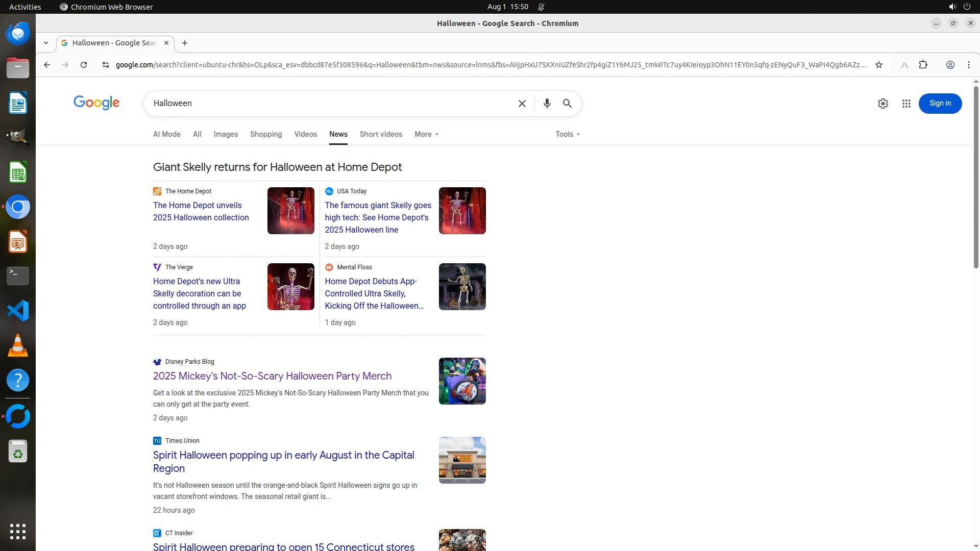Clear the search box with X icon
The width and height of the screenshot is (980, 551).
pyautogui.click(x=522, y=104)
